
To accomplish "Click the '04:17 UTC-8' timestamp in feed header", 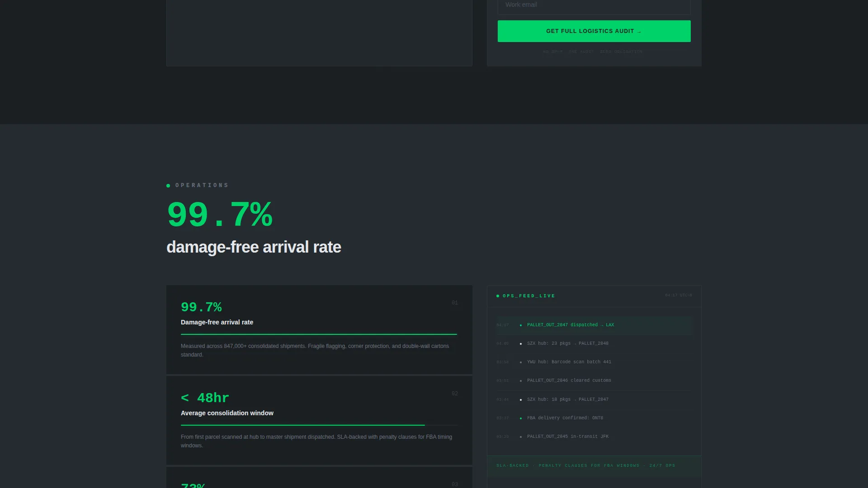I will click(x=679, y=296).
